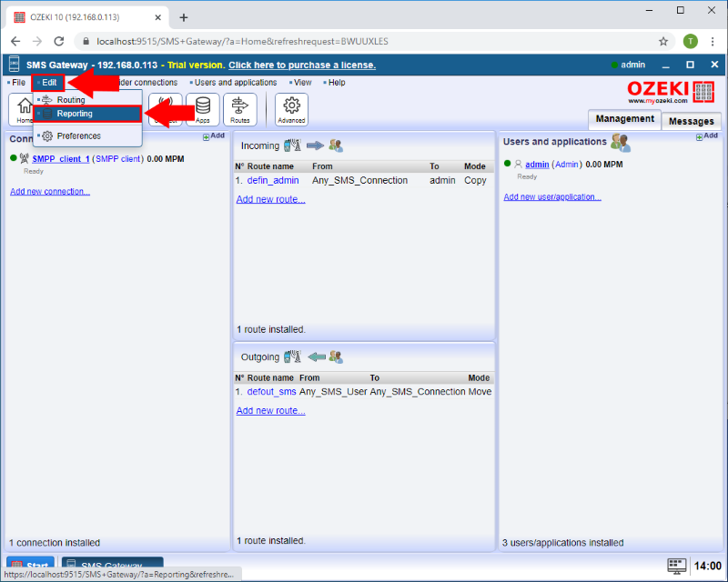The image size is (728, 582).
Task: Click SMPP client type link
Action: 118,159
